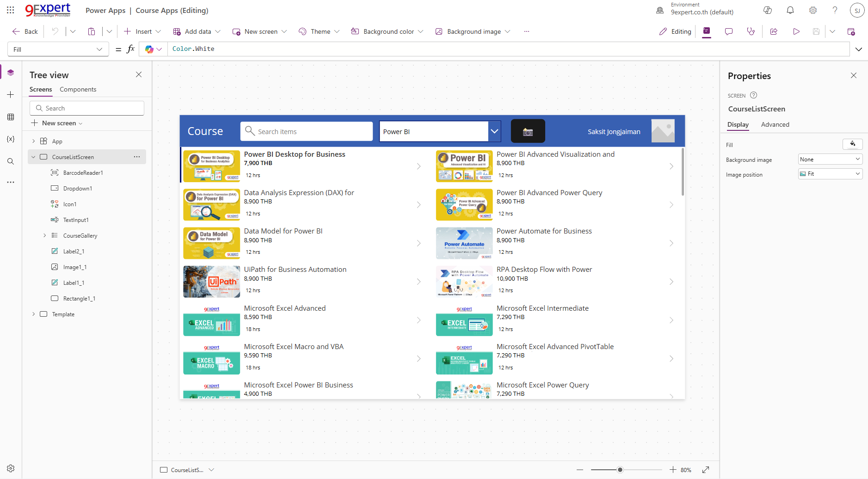Open the Advanced tab in Properties
This screenshot has height=479, width=868.
775,124
